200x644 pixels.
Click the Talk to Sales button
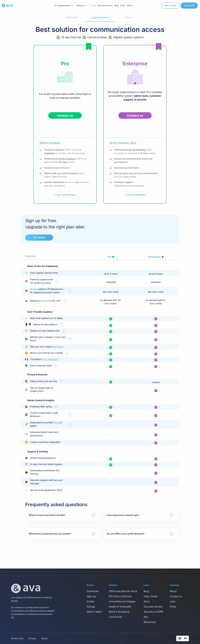(170, 6)
